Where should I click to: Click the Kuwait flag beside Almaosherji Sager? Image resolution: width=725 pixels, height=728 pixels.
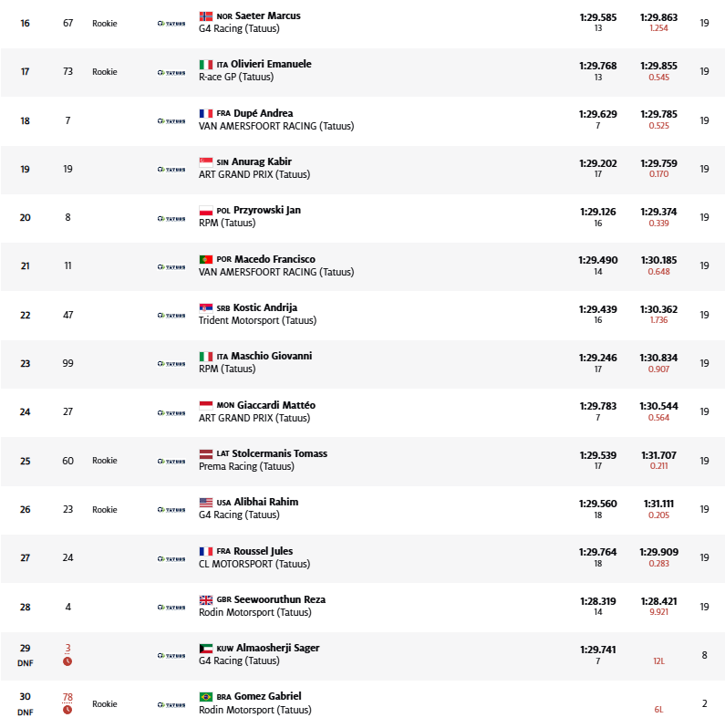pyautogui.click(x=205, y=649)
